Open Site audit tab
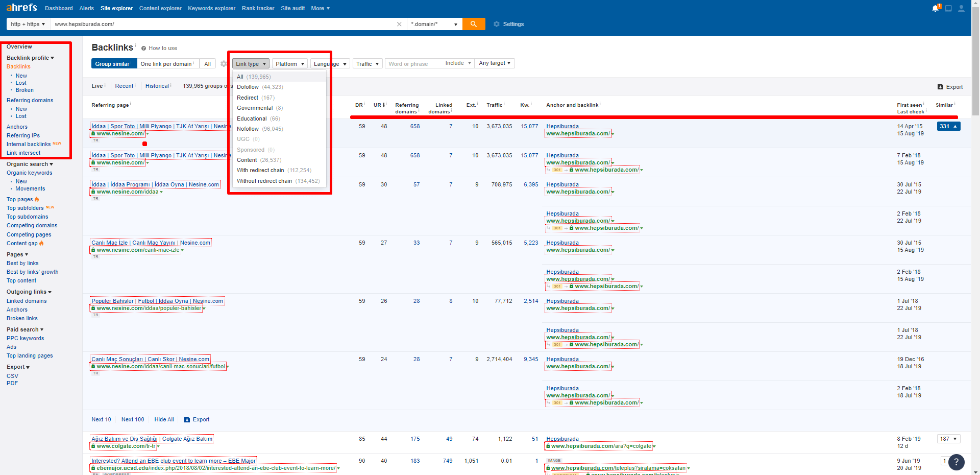This screenshot has width=980, height=475. pos(293,8)
